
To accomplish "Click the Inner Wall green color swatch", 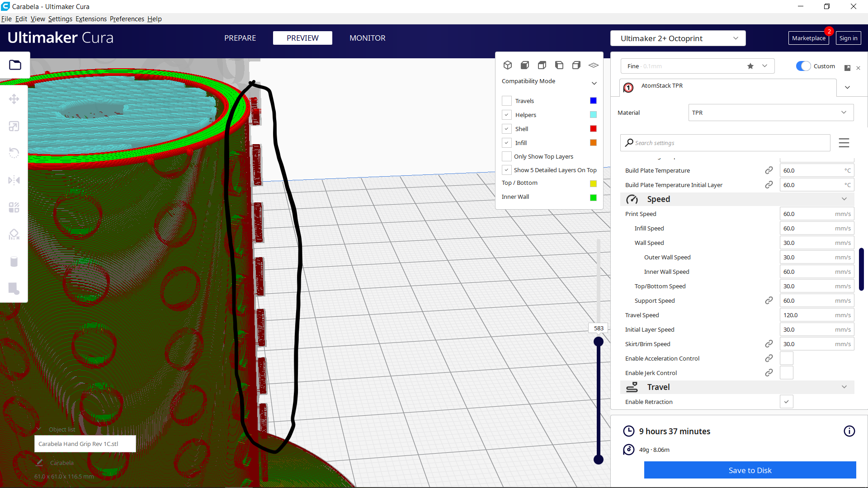I will [x=594, y=197].
